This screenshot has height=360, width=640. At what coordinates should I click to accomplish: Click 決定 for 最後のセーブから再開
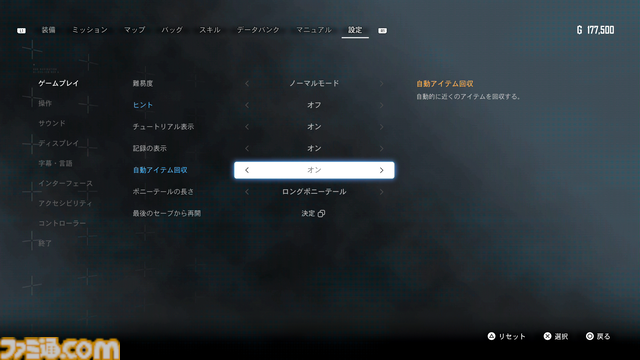[x=308, y=213]
